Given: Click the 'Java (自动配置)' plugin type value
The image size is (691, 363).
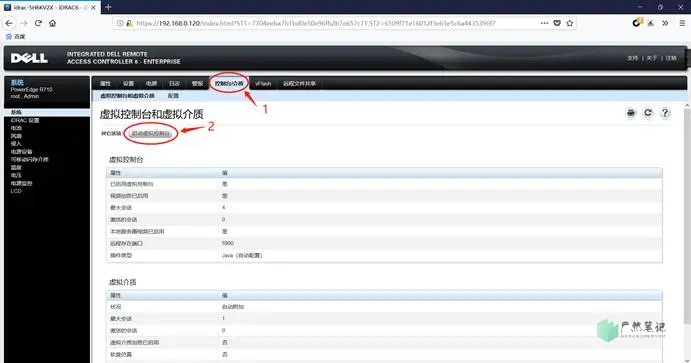Looking at the screenshot, I should 242,256.
